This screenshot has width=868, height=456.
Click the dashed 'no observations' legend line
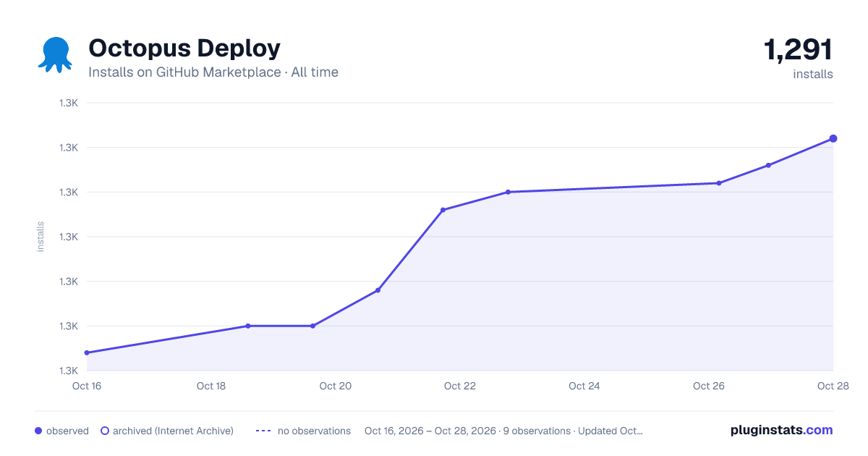coord(263,431)
